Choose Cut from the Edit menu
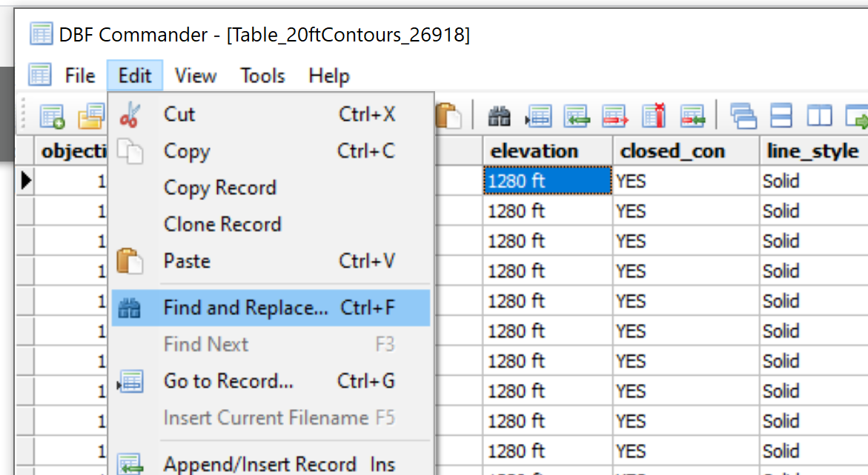 [x=271, y=115]
